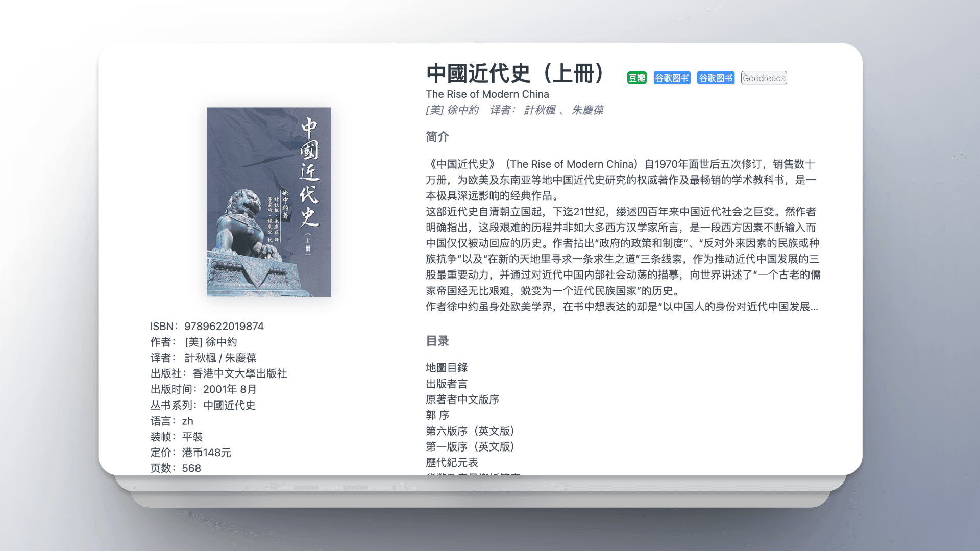Click translator 計秋楓 in the italic byline
The image size is (980, 551).
[x=540, y=110]
